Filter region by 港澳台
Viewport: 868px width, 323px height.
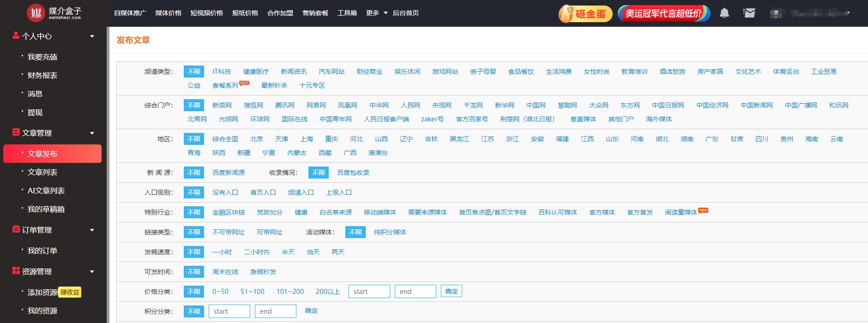[378, 153]
